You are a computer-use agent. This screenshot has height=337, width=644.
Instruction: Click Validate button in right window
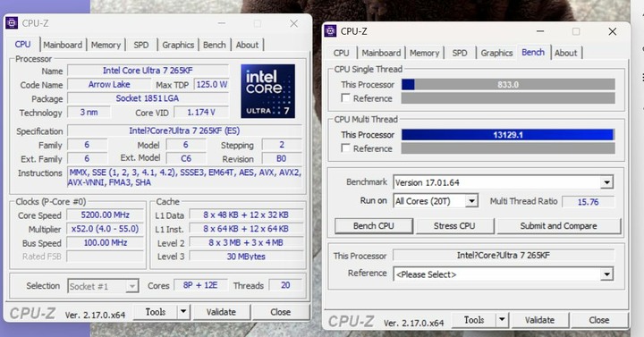tap(539, 320)
